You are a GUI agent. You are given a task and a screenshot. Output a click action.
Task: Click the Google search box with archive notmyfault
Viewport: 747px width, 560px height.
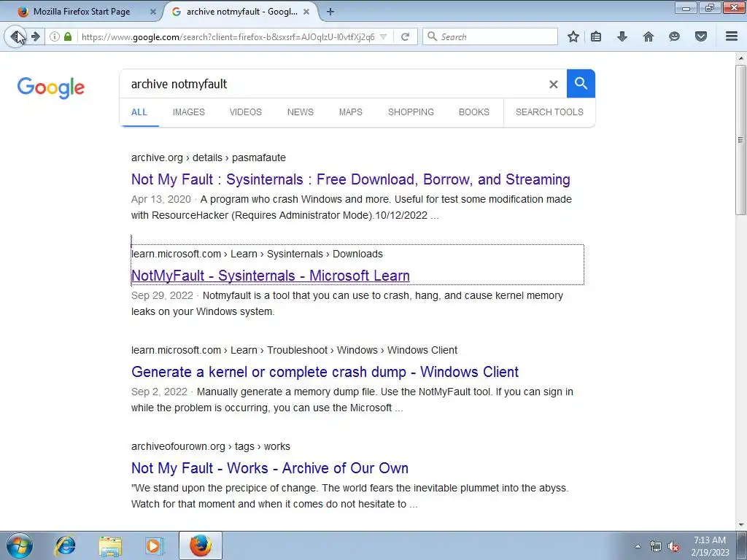point(333,85)
